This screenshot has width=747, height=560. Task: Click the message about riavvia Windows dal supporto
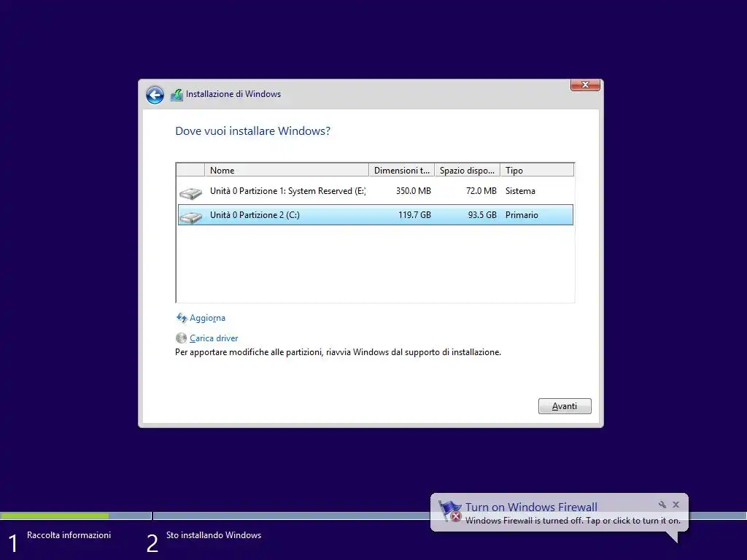point(338,352)
